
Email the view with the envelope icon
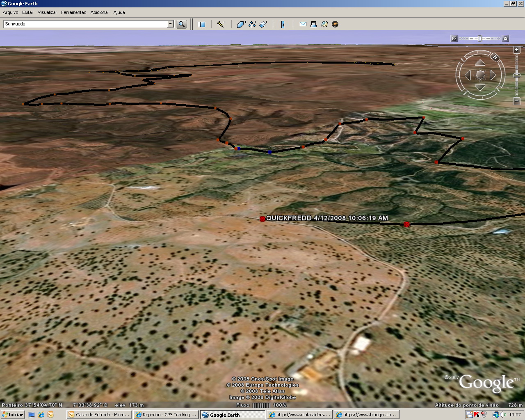tap(303, 24)
